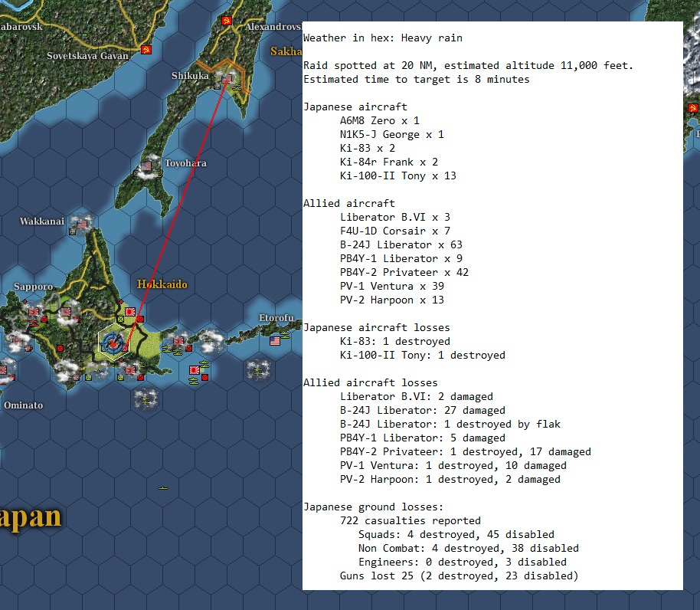Click the red unit marker in southwest Hokkaido interior

pyautogui.click(x=60, y=348)
